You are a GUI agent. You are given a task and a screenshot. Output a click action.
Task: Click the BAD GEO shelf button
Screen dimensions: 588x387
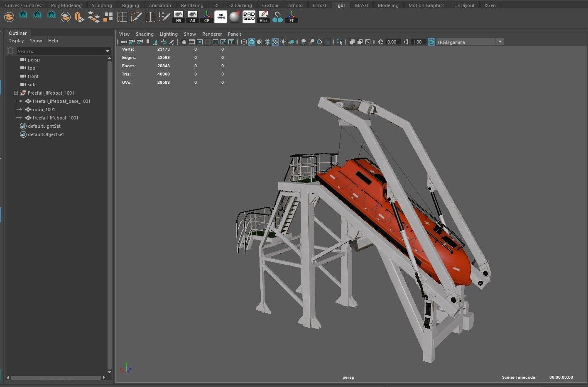(x=249, y=17)
